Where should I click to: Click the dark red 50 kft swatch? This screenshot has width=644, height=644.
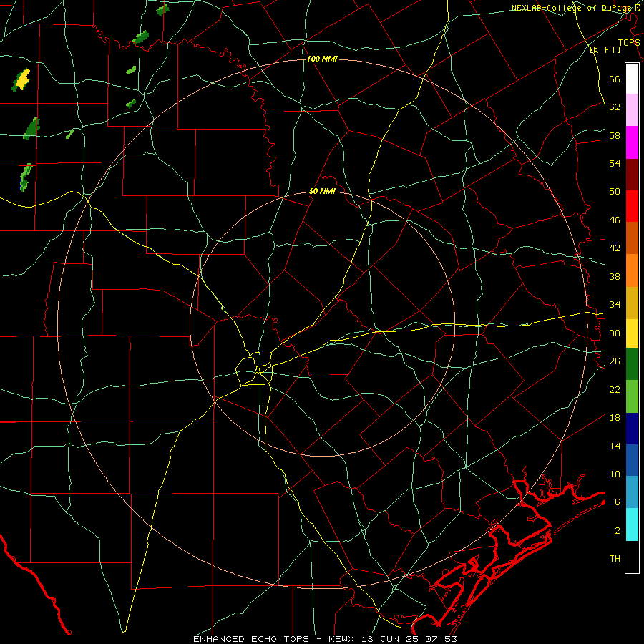[x=632, y=175]
